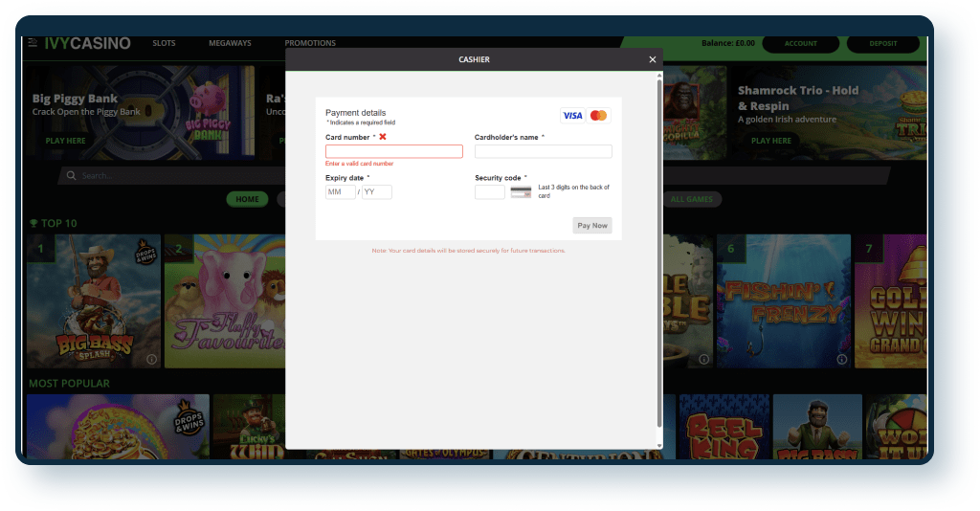Screen dimensions: 980x511
Task: Click the Security code input box
Action: (489, 192)
